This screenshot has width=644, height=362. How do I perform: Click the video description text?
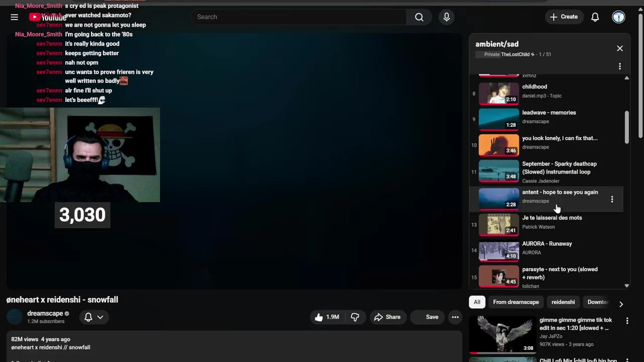pyautogui.click(x=51, y=347)
